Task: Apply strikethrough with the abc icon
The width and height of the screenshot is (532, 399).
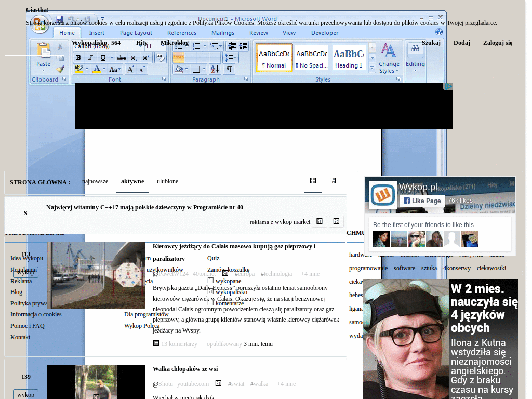Action: [122, 58]
